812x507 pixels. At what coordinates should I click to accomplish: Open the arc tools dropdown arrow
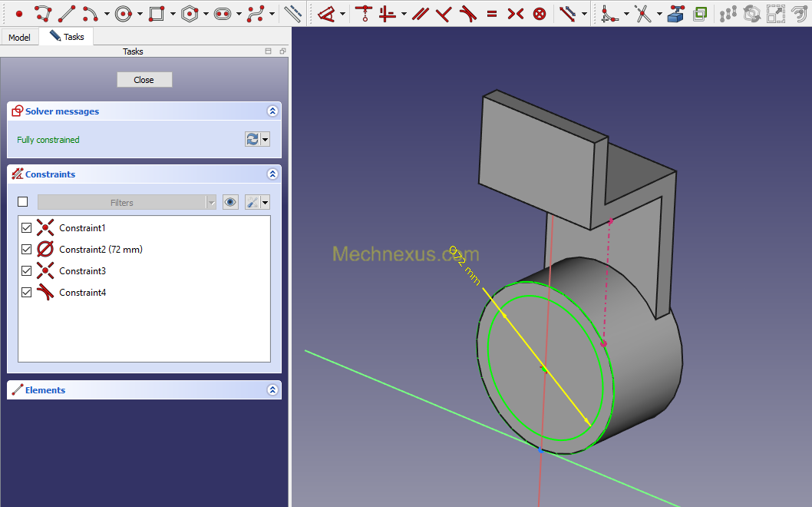coord(107,14)
